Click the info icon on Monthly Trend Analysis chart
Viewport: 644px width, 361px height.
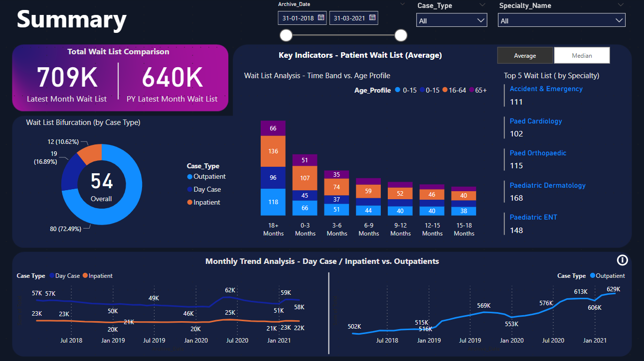pos(622,260)
